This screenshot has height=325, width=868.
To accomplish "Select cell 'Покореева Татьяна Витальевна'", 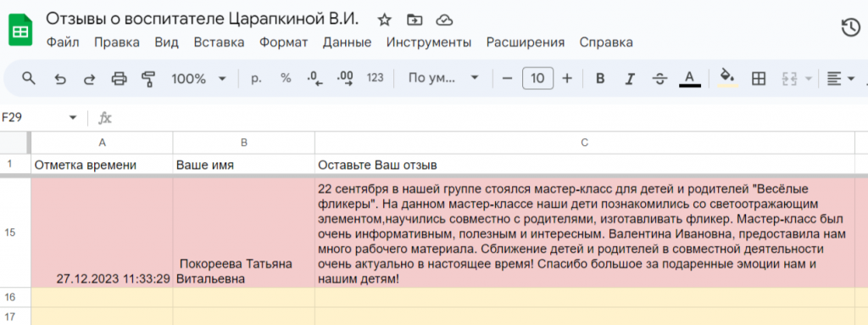I will (243, 233).
